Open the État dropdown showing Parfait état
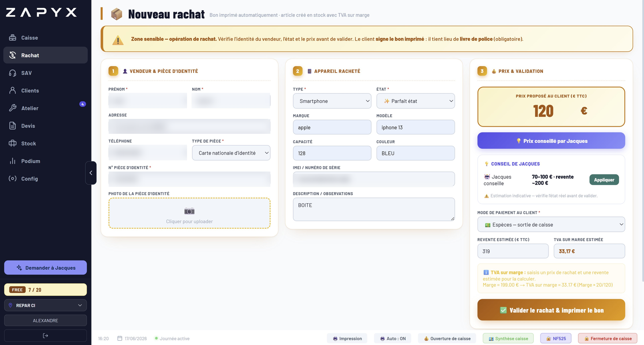644x345 pixels. (x=415, y=101)
